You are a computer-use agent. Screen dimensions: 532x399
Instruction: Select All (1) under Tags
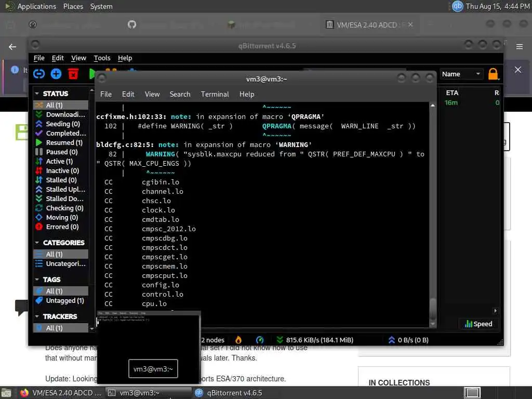tap(61, 291)
